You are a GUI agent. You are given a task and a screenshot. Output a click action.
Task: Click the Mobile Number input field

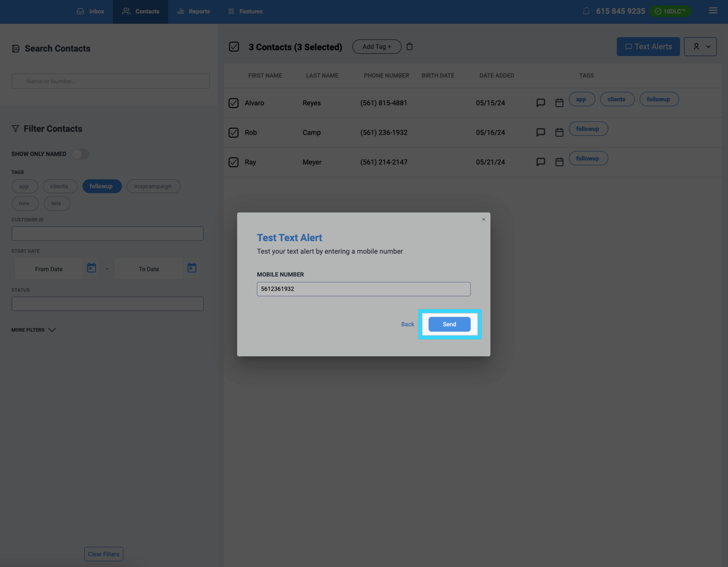point(363,289)
